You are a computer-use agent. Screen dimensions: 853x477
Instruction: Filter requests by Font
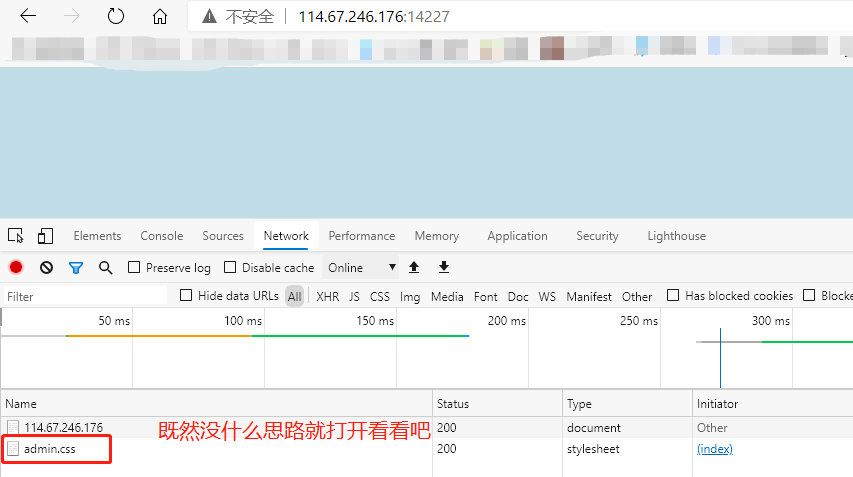[485, 296]
